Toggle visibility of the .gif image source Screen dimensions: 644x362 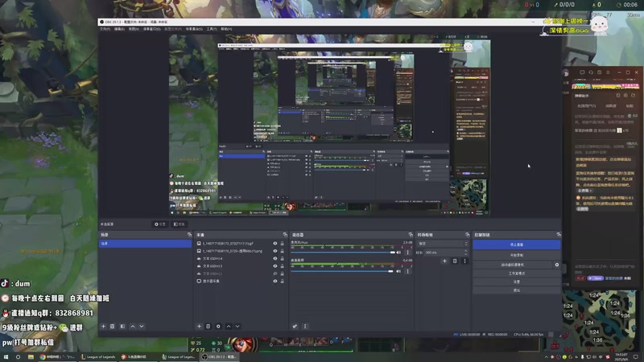[x=275, y=244]
